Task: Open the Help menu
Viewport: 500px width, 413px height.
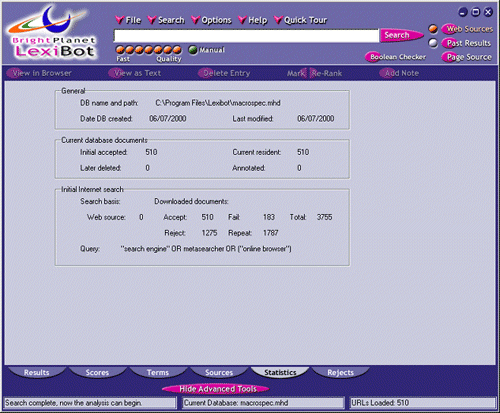Action: coord(253,20)
